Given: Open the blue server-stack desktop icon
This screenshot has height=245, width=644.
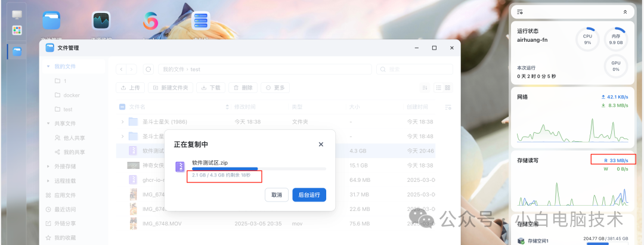Looking at the screenshot, I should coord(200,20).
